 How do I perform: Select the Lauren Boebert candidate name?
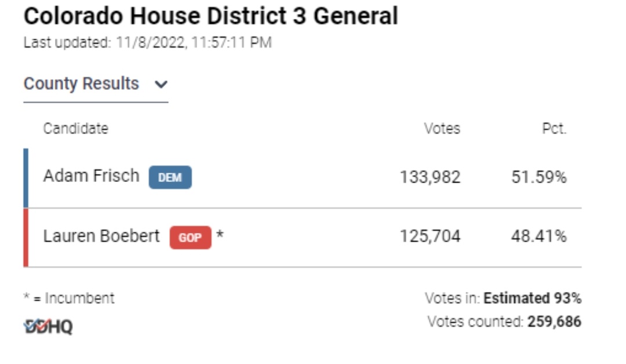pyautogui.click(x=101, y=236)
